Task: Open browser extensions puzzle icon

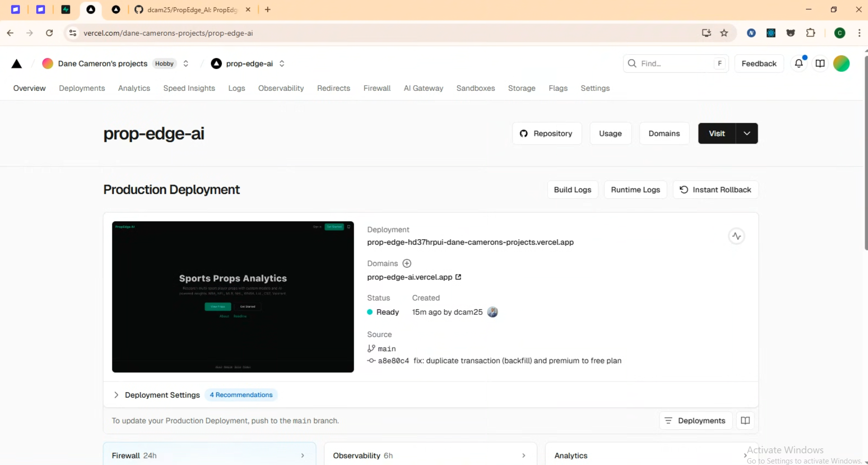Action: point(810,33)
